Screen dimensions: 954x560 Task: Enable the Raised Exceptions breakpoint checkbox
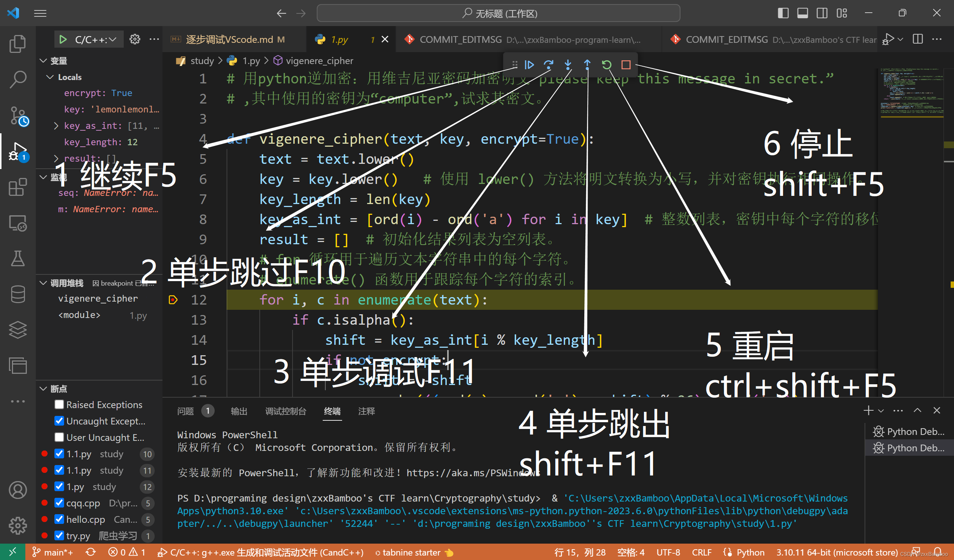pyautogui.click(x=59, y=404)
